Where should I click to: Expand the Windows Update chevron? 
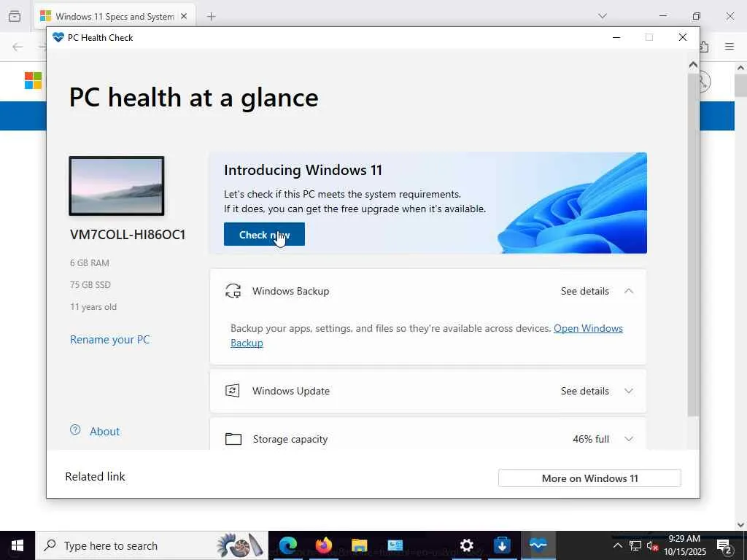click(x=629, y=391)
